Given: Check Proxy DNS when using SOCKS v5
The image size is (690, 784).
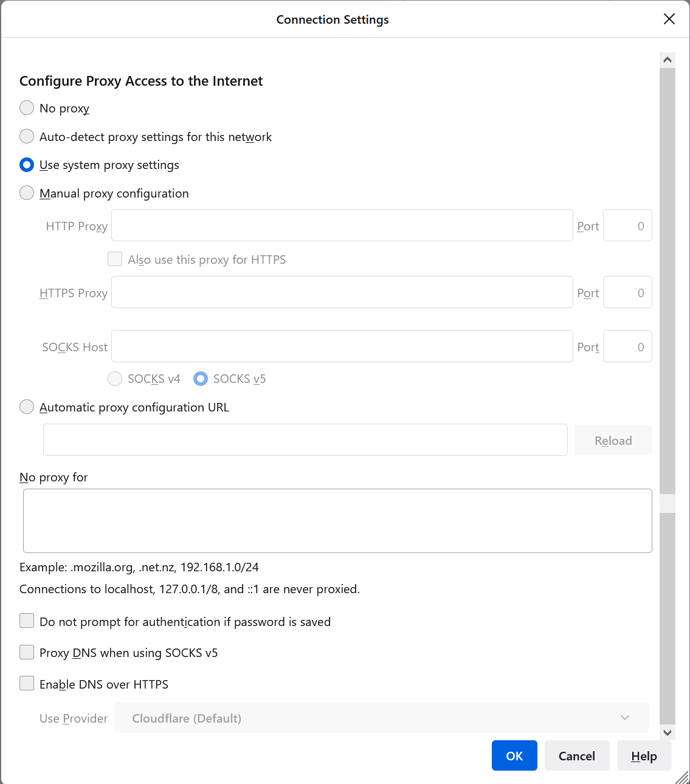Looking at the screenshot, I should (27, 652).
